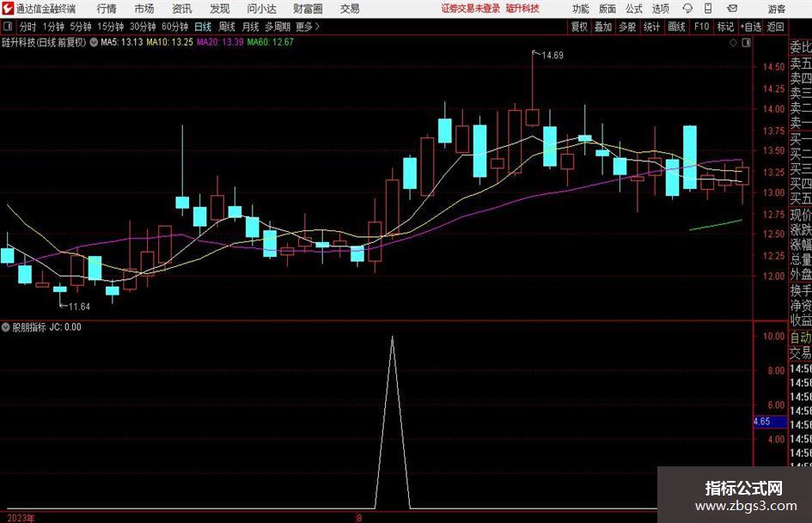Open the 选项 menu

click(660, 9)
